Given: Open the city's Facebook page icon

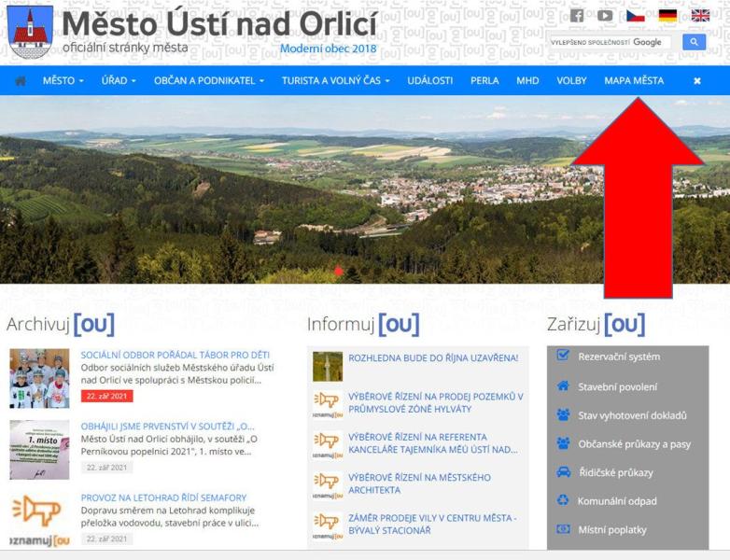Looking at the screenshot, I should (577, 16).
